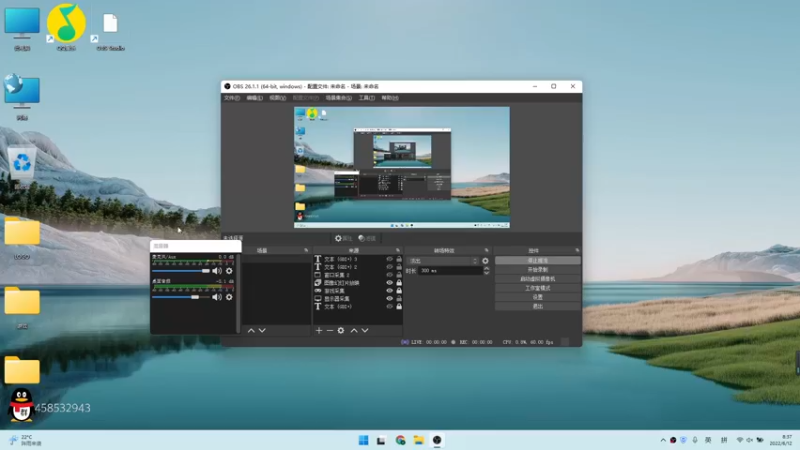Open the 文件(F) menu
Image resolution: width=800 pixels, height=450 pixels.
(232, 98)
